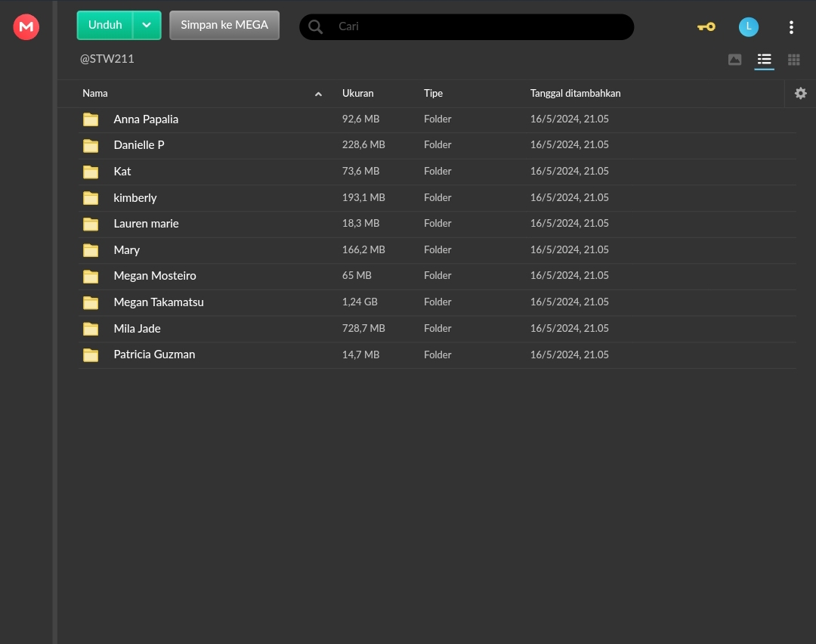Click the @STW211 breadcrumb label

[x=107, y=59]
